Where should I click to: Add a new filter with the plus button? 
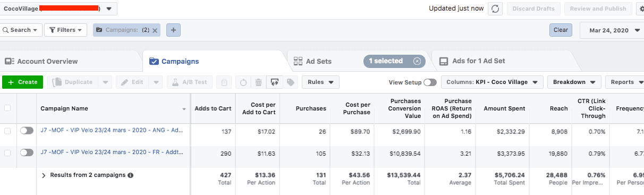coord(173,30)
